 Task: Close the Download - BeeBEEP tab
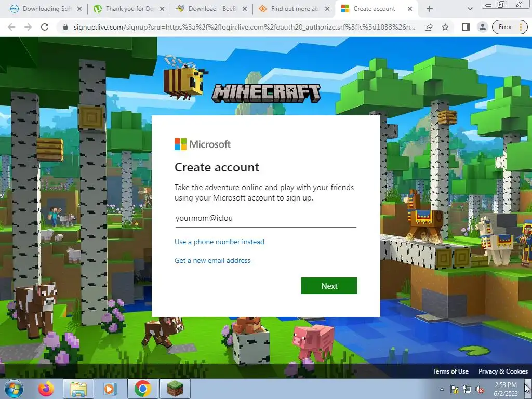click(x=245, y=9)
